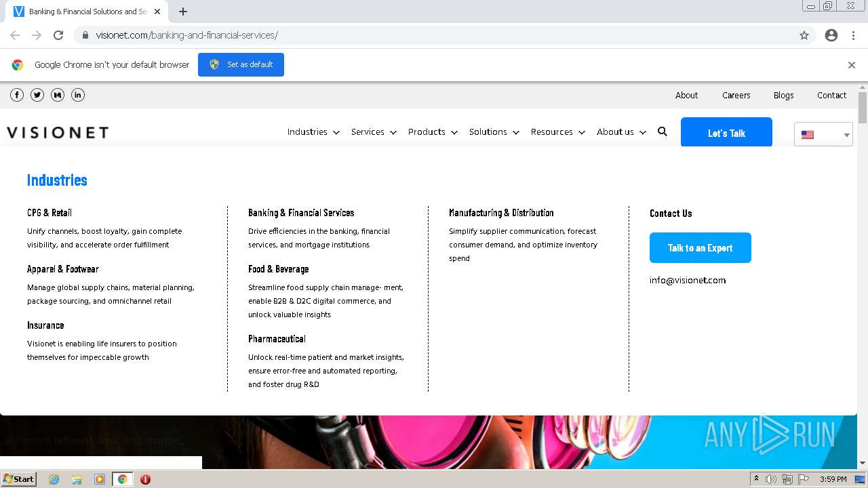Click 'Drive efficiencies in the banking' description
The width and height of the screenshot is (868, 488).
pos(319,238)
